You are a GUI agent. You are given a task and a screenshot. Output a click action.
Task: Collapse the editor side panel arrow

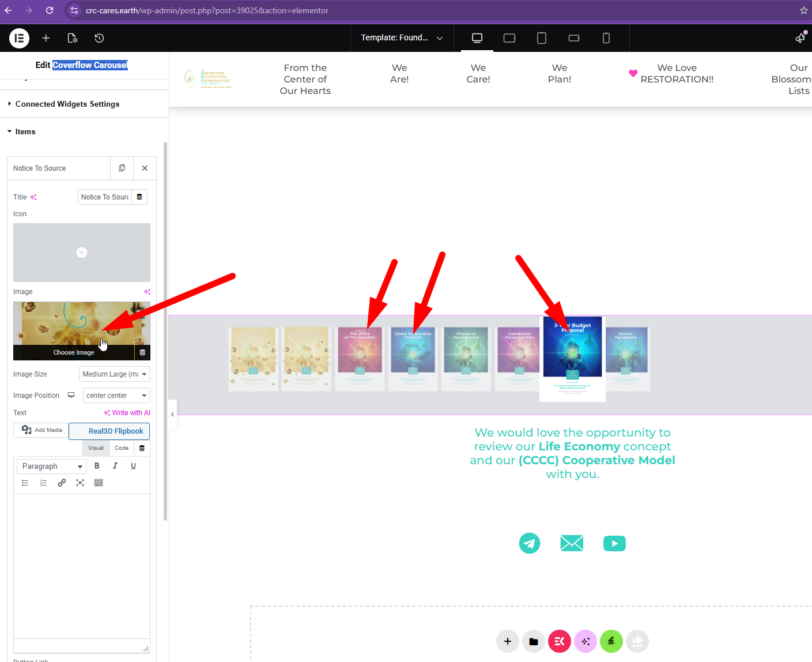(172, 414)
